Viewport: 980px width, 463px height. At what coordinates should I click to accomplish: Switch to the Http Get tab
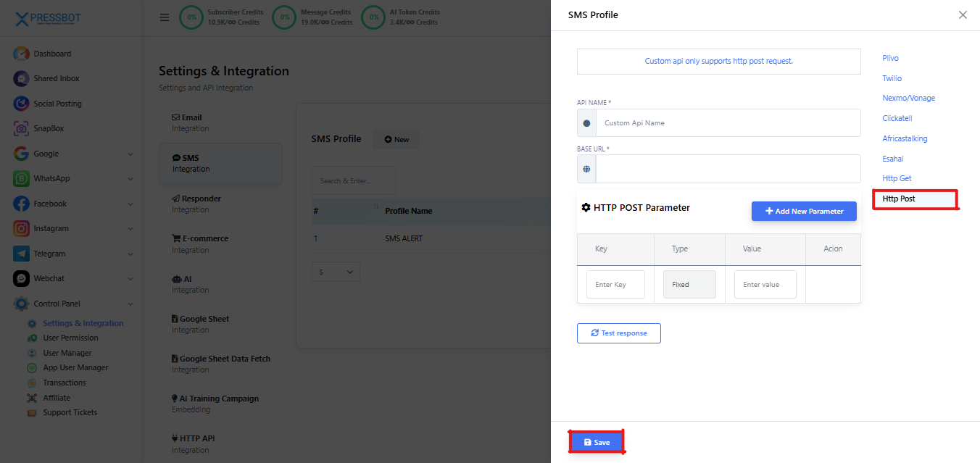pyautogui.click(x=897, y=178)
